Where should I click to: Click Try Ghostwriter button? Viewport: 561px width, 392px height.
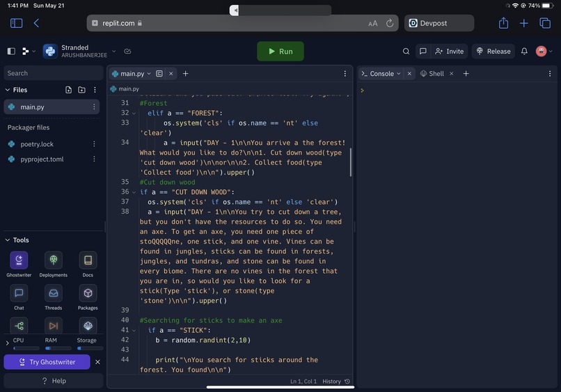click(47, 362)
